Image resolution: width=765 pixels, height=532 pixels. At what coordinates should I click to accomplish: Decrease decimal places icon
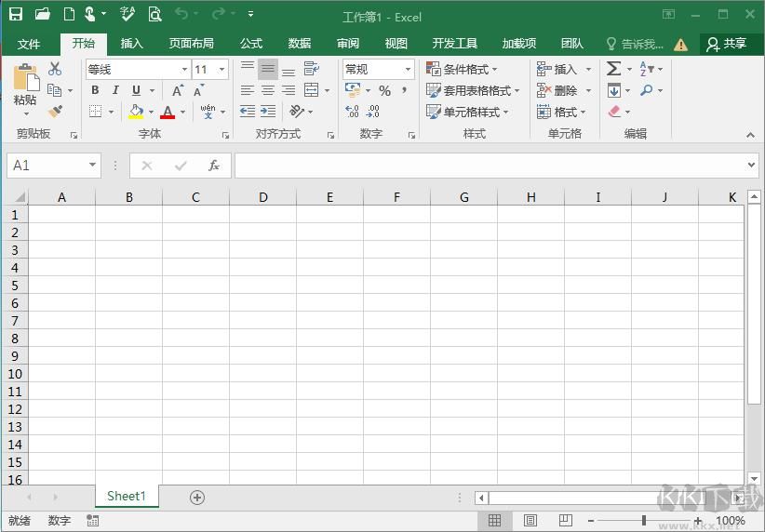tap(373, 112)
